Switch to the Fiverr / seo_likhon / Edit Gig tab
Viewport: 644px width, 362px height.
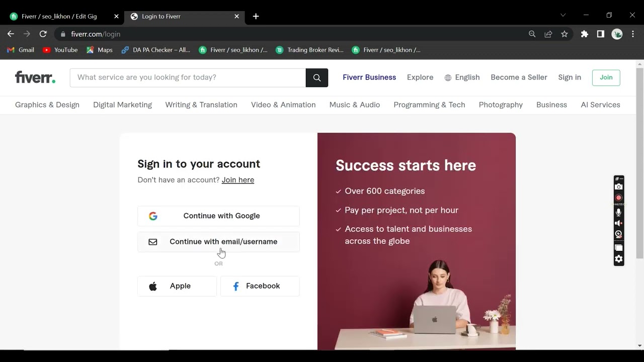point(63,16)
